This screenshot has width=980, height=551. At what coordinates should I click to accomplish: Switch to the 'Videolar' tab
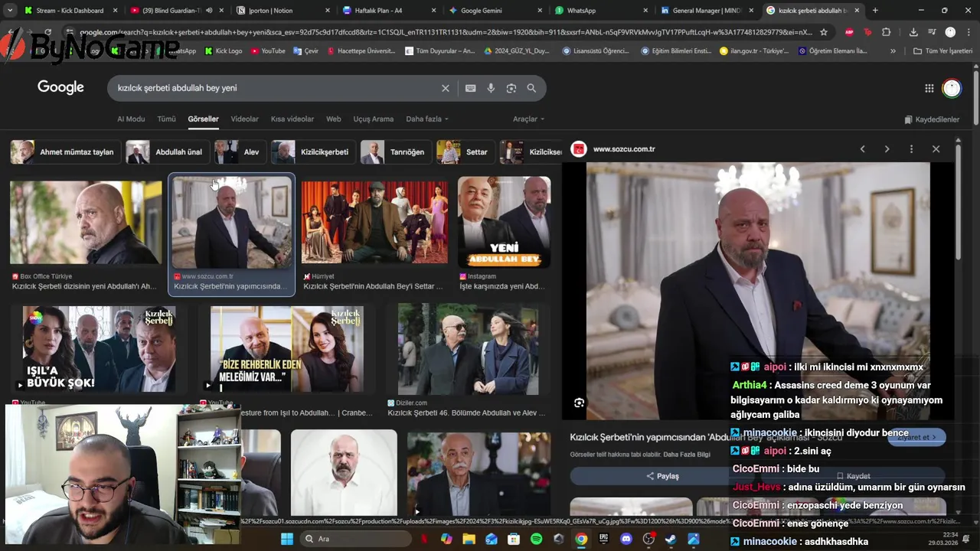(x=245, y=119)
